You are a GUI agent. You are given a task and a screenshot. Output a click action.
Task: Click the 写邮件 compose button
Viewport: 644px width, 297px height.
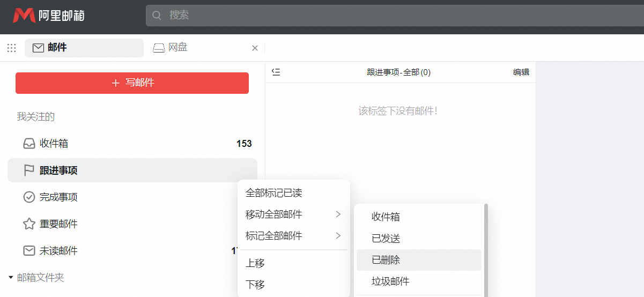pyautogui.click(x=132, y=83)
